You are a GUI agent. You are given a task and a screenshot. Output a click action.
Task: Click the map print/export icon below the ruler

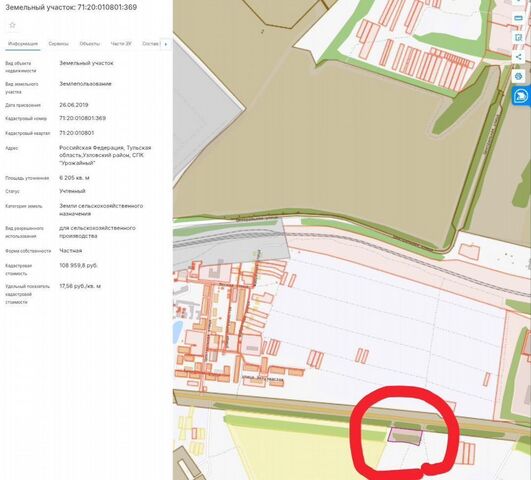click(x=518, y=38)
